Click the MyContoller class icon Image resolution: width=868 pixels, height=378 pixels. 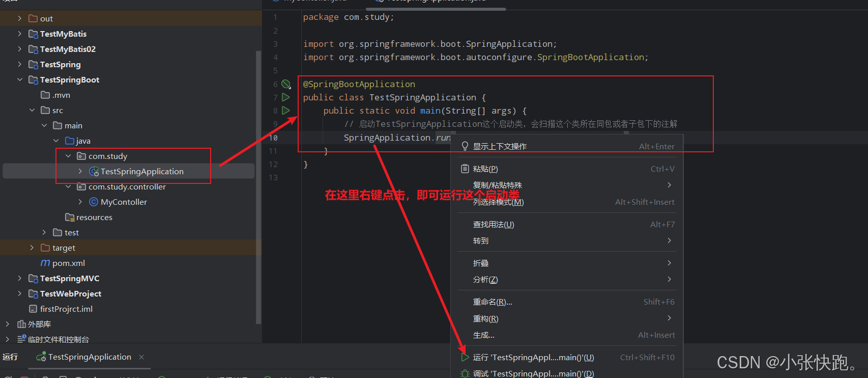pyautogui.click(x=94, y=202)
